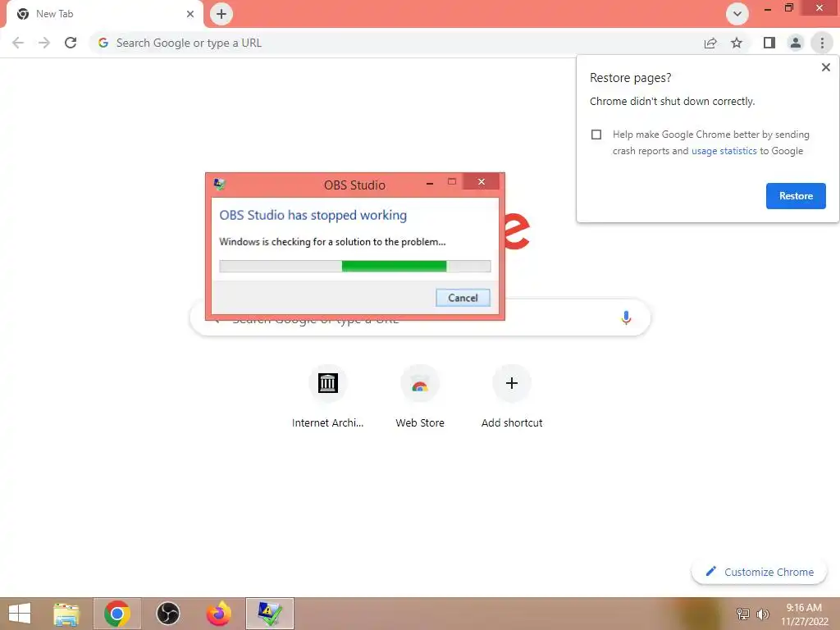Dismiss the Restore pages popup
This screenshot has width=840, height=630.
825,67
